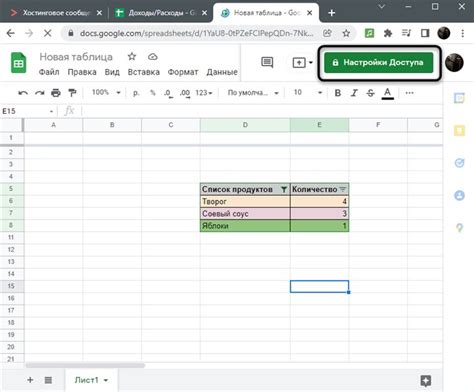Toggle strikethrough formatting

(x=370, y=93)
